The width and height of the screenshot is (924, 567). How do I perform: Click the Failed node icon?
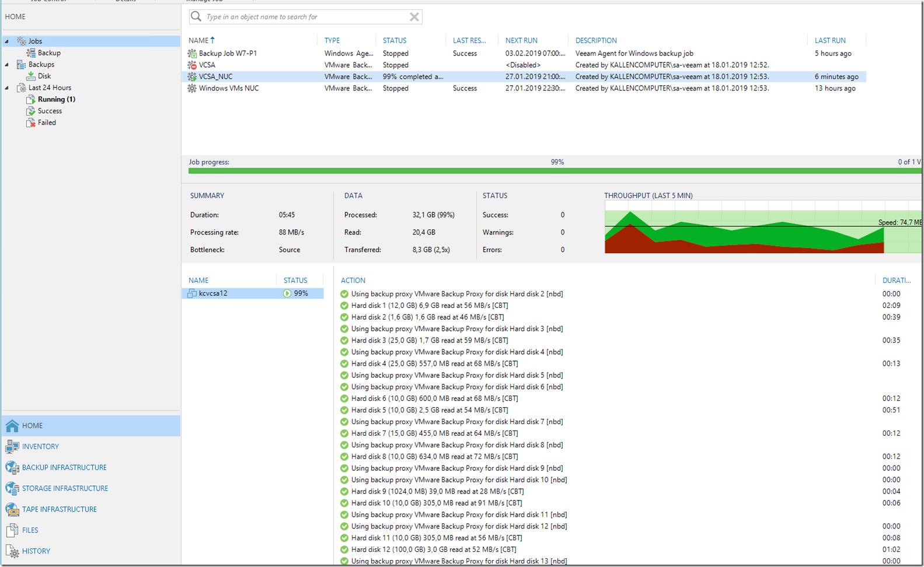coord(31,123)
